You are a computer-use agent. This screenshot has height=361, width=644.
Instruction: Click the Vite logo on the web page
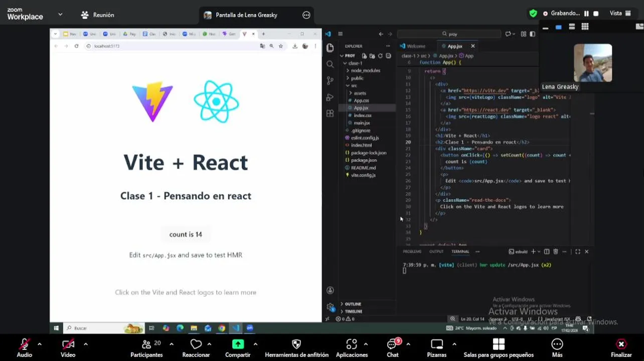(152, 102)
